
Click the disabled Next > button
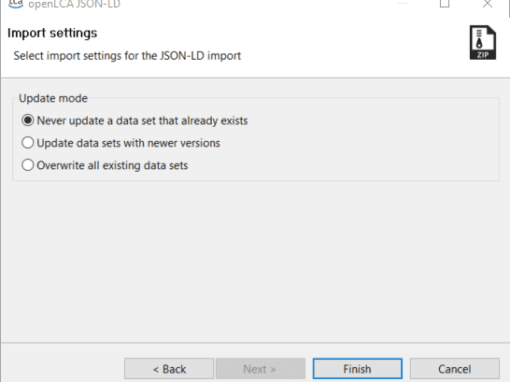260,369
